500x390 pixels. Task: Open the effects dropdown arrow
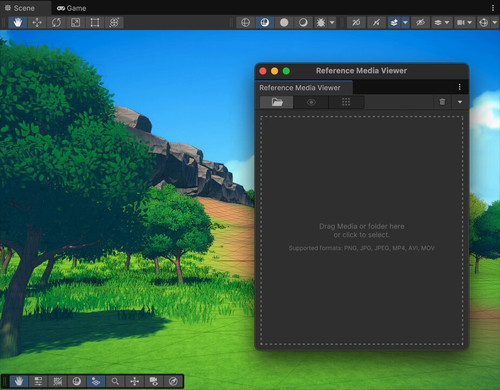[405, 23]
